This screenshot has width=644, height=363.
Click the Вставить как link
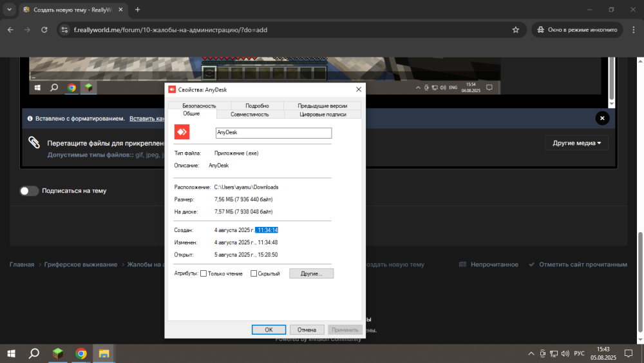point(147,119)
